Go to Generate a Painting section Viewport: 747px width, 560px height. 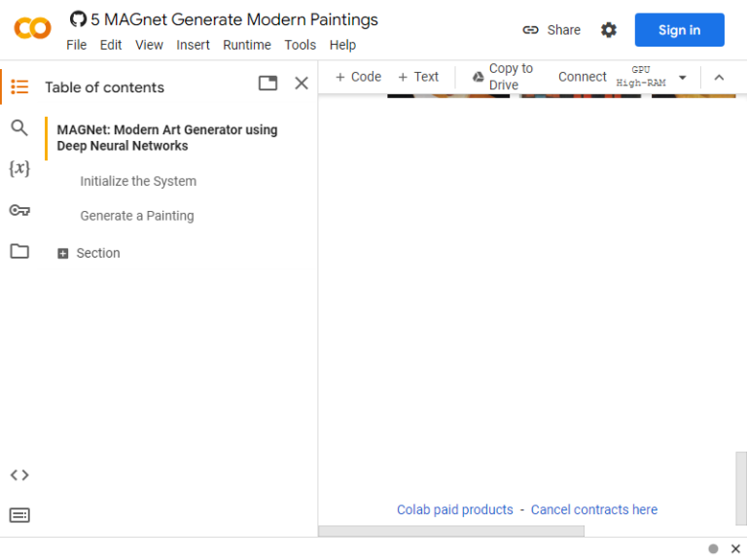pos(137,216)
